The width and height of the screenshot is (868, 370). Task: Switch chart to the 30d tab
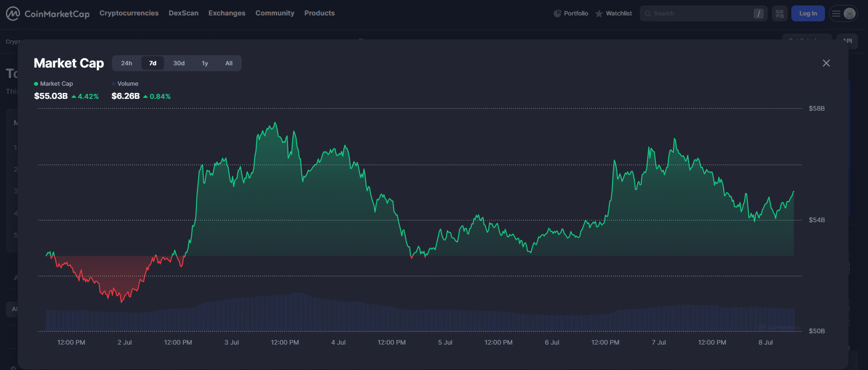click(179, 63)
